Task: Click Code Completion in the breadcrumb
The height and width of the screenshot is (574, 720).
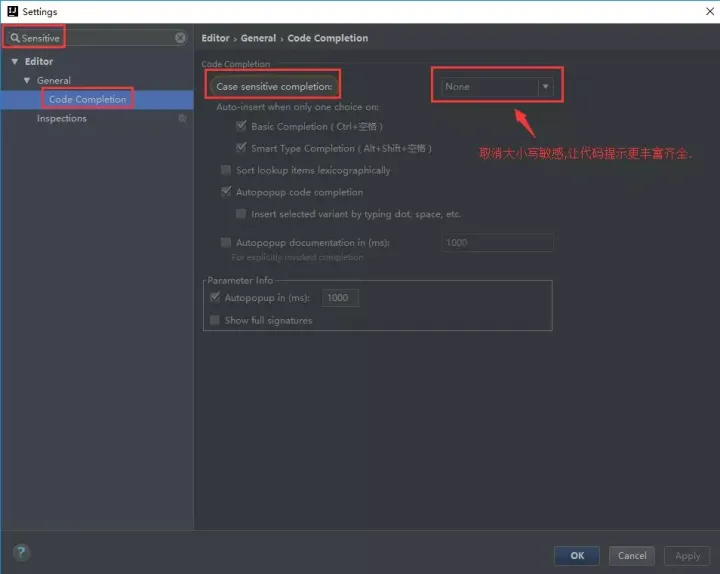Action: point(328,38)
